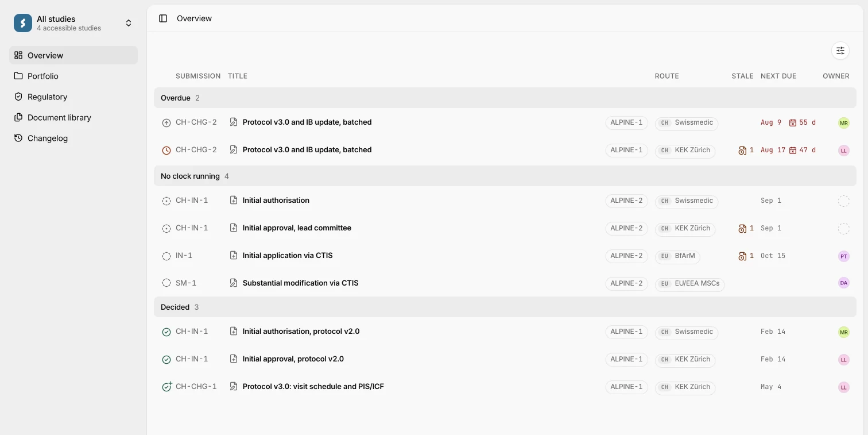
Task: Click the ALPINE-2 chip on the SM-1 row
Action: pos(626,283)
